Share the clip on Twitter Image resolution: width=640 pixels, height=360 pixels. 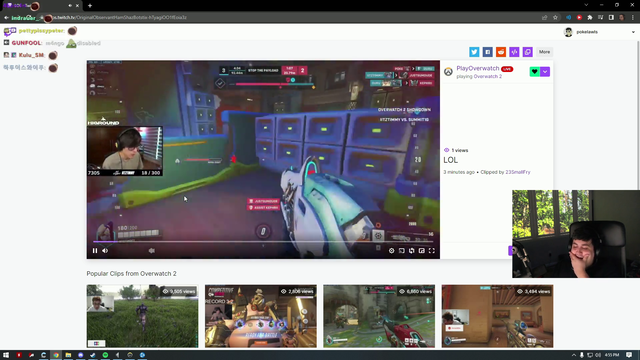tap(474, 52)
